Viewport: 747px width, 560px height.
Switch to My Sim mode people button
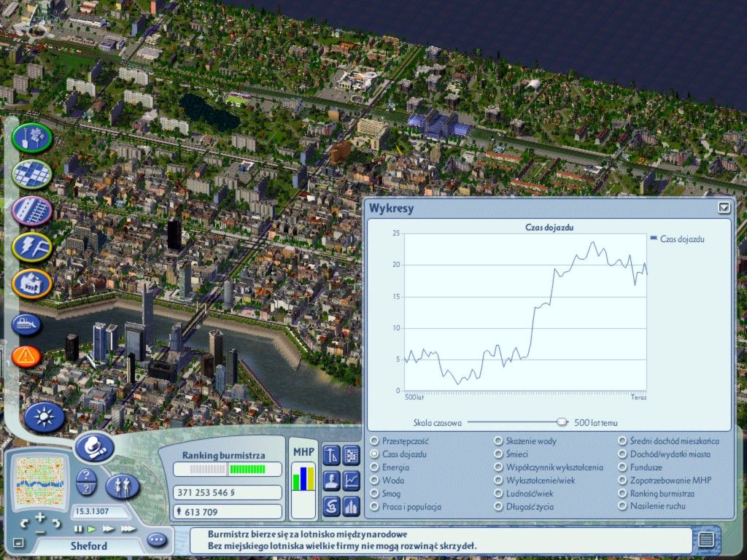[123, 486]
